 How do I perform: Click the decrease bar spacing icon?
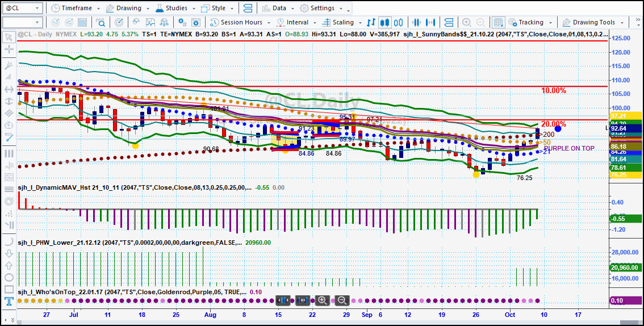point(417,22)
